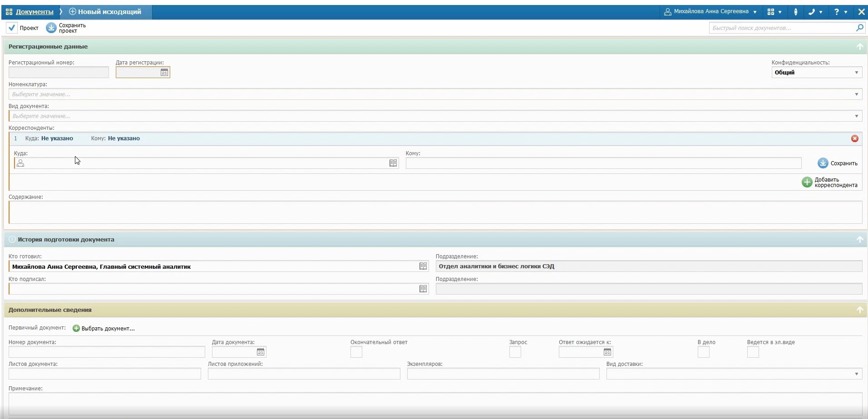Viewport: 868px width, 419px height.
Task: Click the Регистрационный номер field
Action: click(59, 72)
